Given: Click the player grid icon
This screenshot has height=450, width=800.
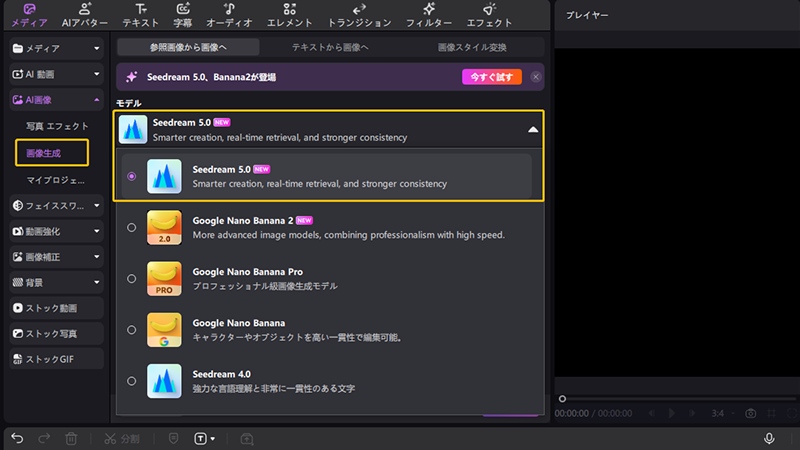Looking at the screenshot, I should click(x=771, y=413).
